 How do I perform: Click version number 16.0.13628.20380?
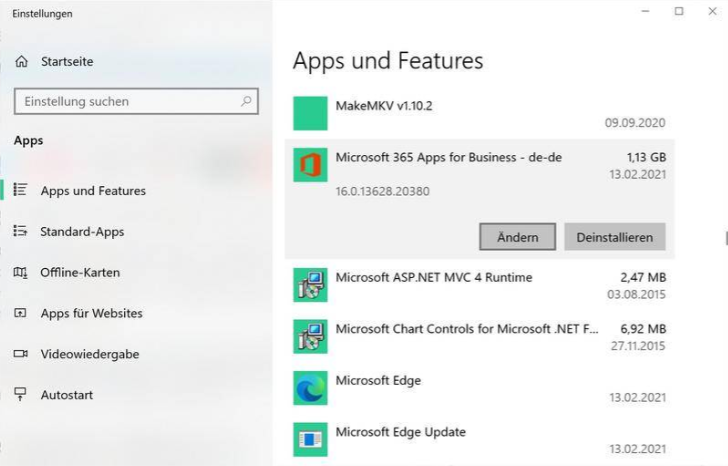point(383,191)
